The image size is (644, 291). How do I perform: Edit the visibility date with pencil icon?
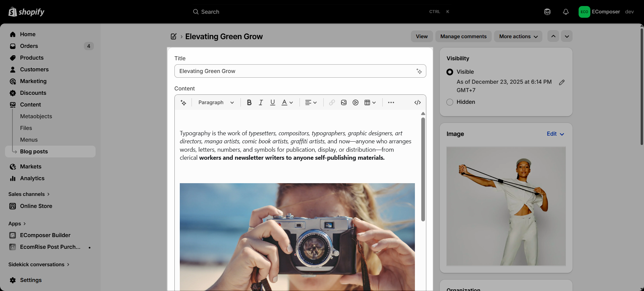(562, 82)
